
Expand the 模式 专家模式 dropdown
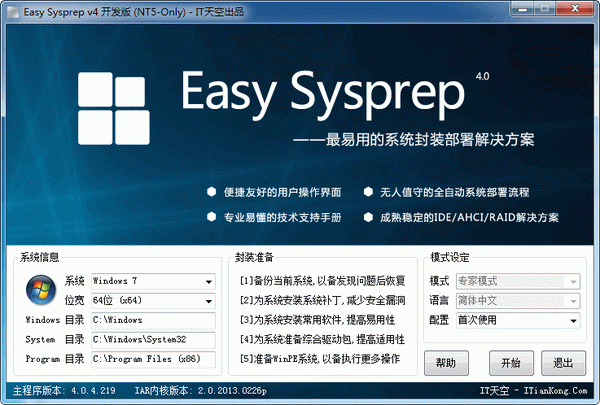518,281
